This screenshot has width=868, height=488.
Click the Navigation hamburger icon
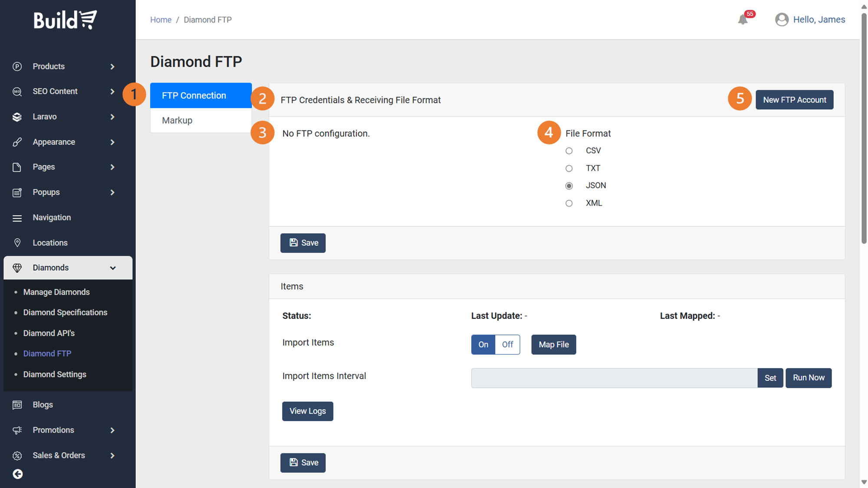tap(17, 218)
